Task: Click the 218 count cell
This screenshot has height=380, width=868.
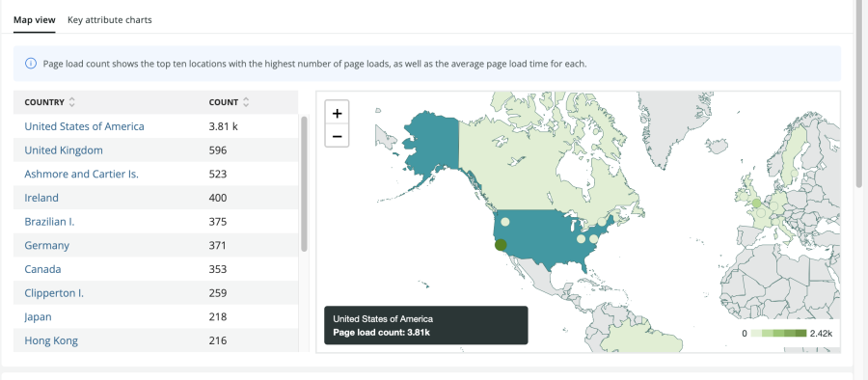Action: 218,317
